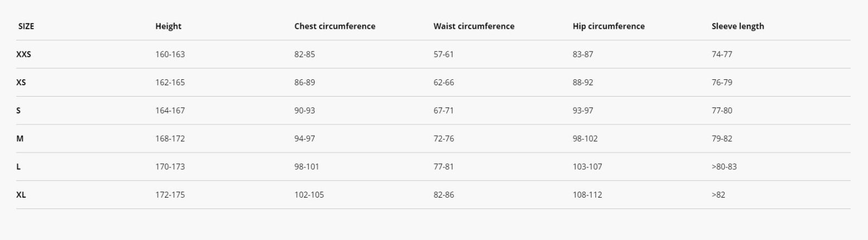The image size is (868, 240).
Task: Click height value 160-163
Action: (170, 54)
